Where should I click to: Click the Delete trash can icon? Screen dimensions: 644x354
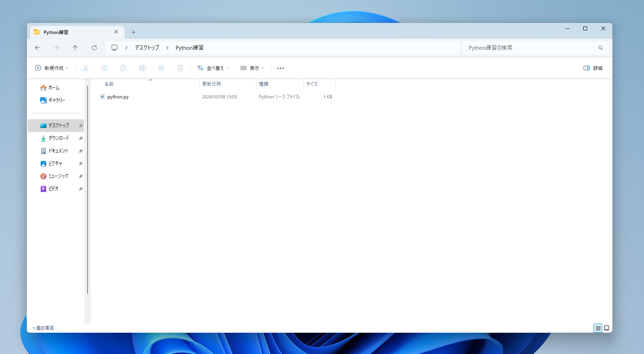[180, 68]
